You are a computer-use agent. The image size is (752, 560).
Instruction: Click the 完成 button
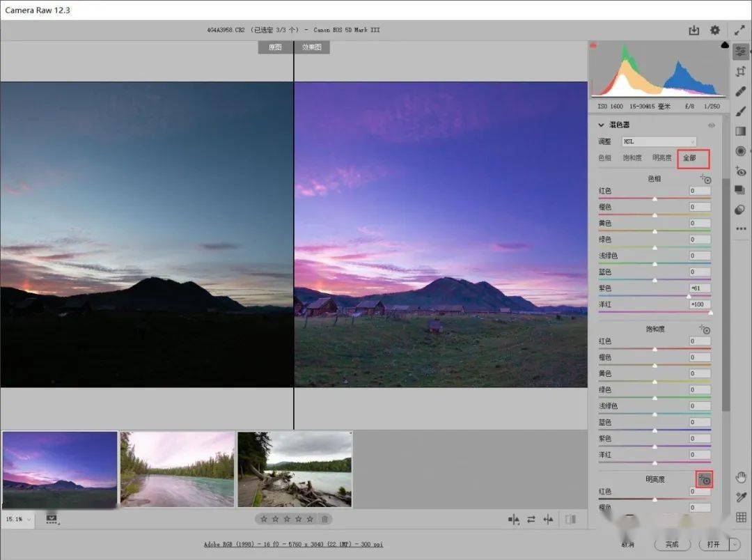click(x=672, y=544)
